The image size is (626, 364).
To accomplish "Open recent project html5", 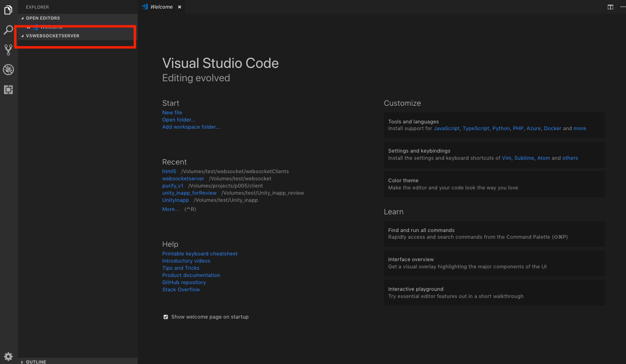I will pyautogui.click(x=169, y=171).
